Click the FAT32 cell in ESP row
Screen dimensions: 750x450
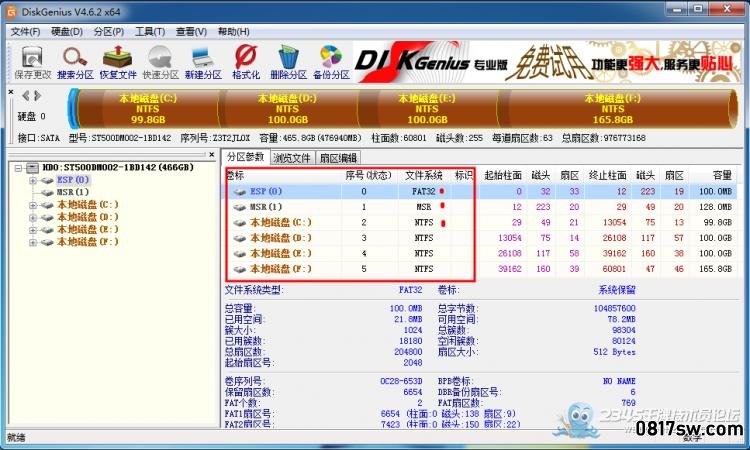424,191
